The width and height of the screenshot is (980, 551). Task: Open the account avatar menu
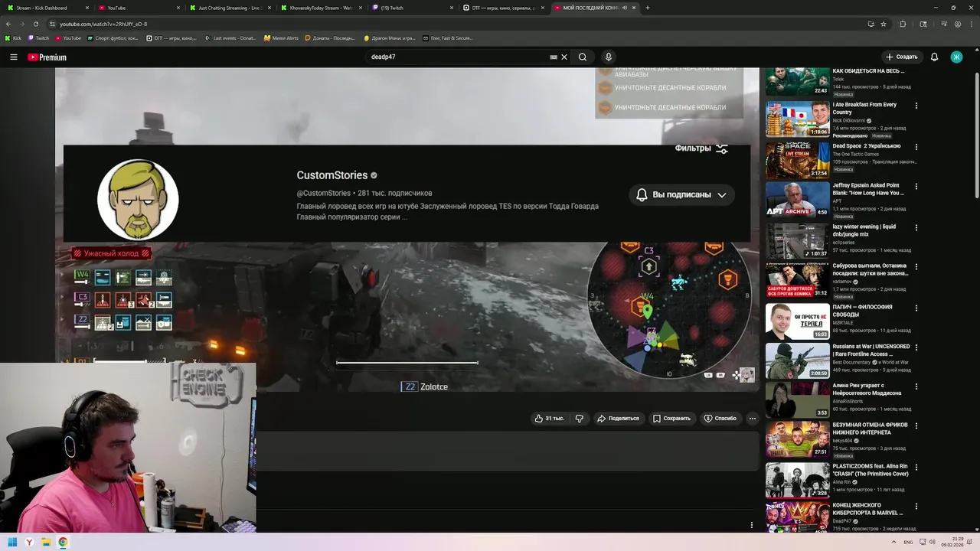(956, 57)
